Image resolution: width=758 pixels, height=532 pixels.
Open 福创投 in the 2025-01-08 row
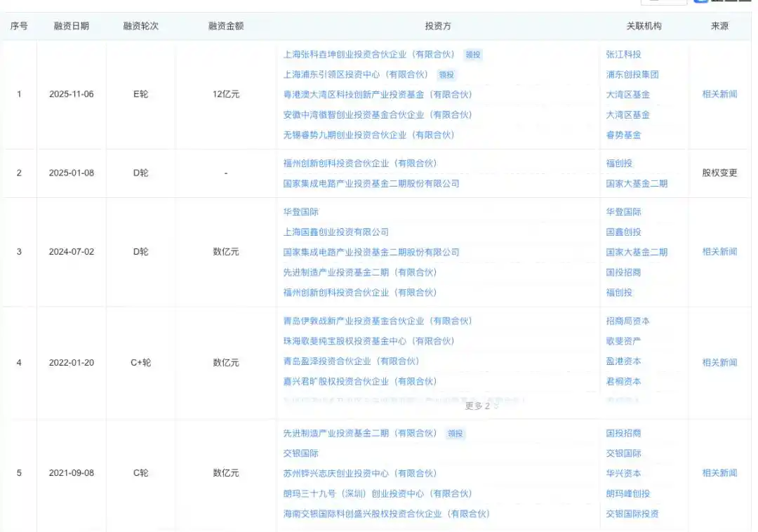[x=619, y=164]
